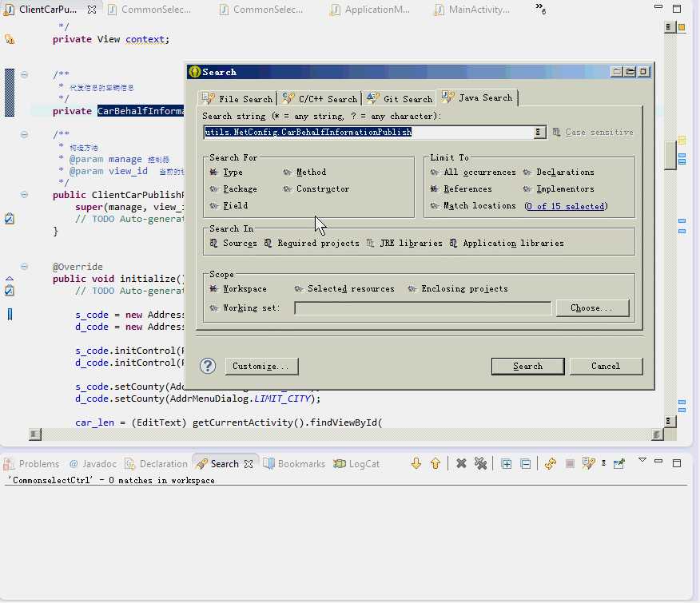Cancel the Search dialog
700x603 pixels.
click(606, 366)
